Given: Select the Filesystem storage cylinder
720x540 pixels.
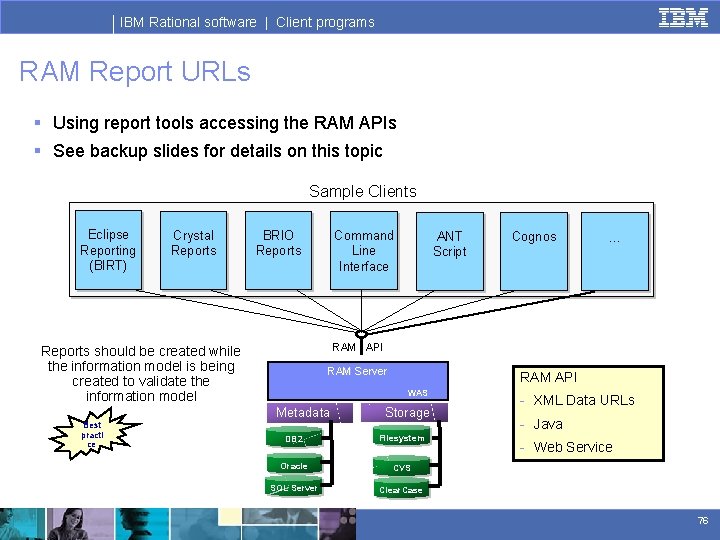Looking at the screenshot, I should point(402,436).
